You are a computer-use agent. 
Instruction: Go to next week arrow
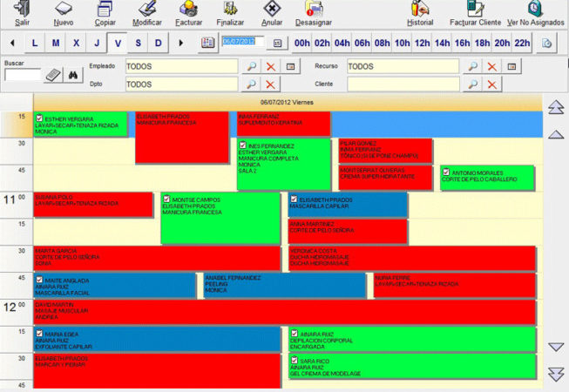click(181, 43)
